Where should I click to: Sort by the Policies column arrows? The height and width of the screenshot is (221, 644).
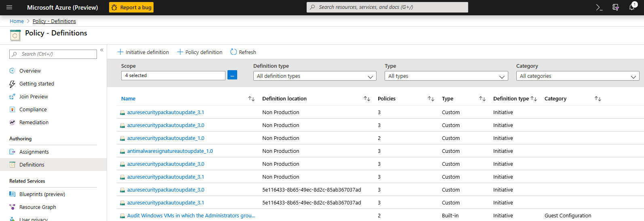(431, 99)
